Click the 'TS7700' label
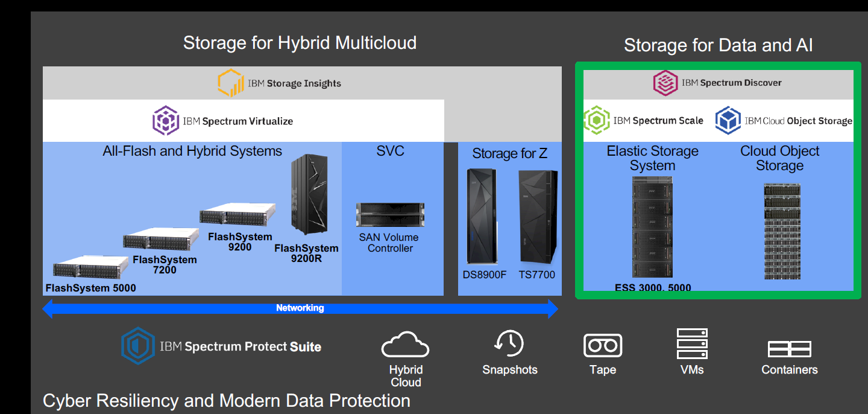The image size is (868, 414). point(536,275)
